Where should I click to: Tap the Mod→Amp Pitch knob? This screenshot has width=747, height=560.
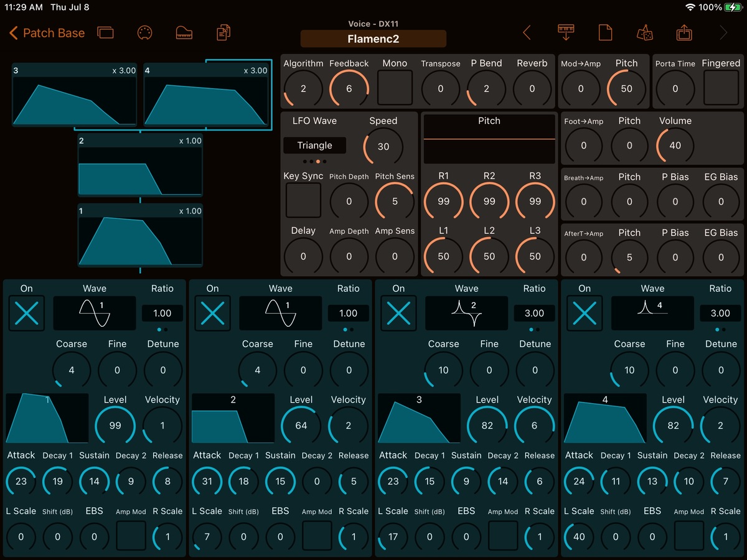coord(626,88)
